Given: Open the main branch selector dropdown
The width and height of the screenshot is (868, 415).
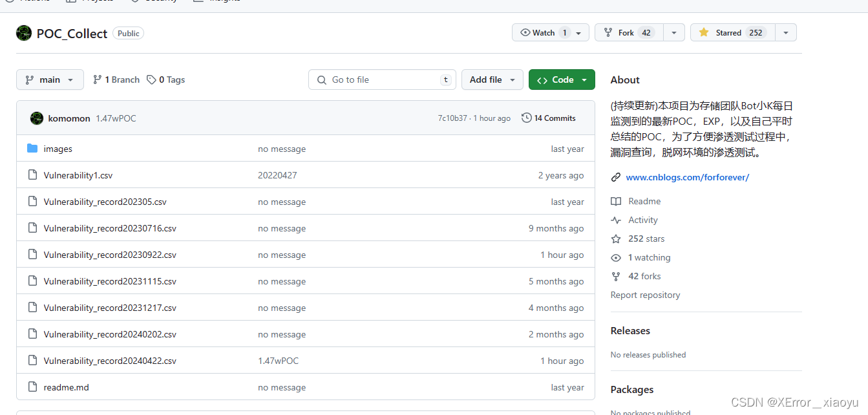Looking at the screenshot, I should click(x=50, y=80).
